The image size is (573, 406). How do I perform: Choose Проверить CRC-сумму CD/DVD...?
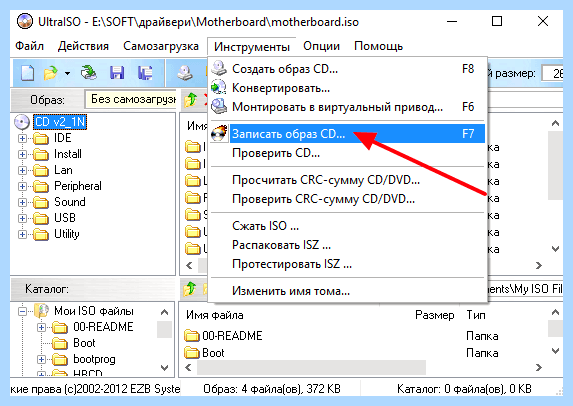[x=348, y=199]
